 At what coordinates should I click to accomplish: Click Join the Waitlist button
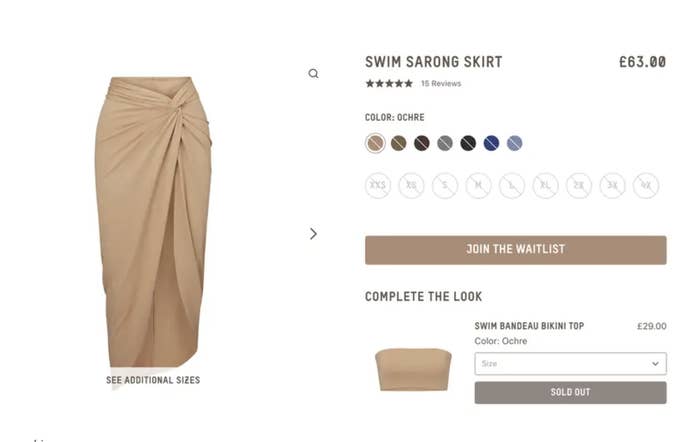coord(516,250)
